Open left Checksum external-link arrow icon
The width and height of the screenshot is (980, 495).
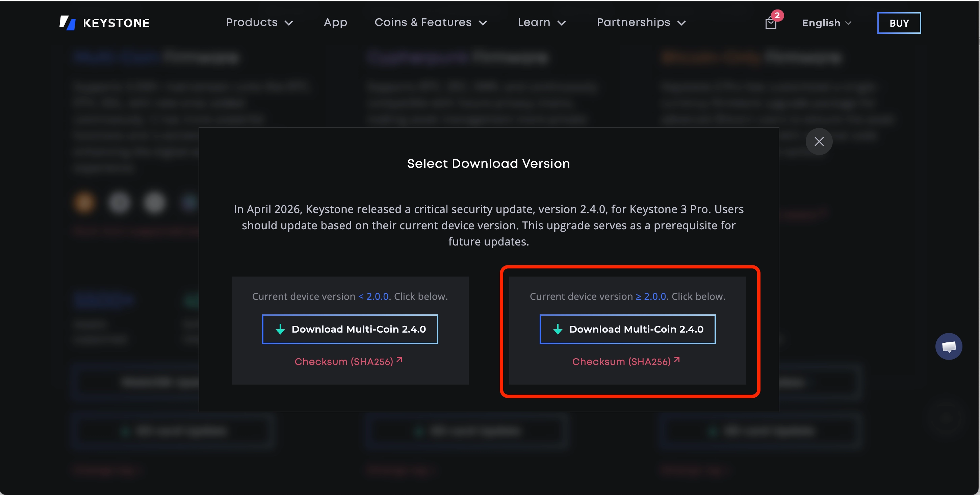coord(399,360)
